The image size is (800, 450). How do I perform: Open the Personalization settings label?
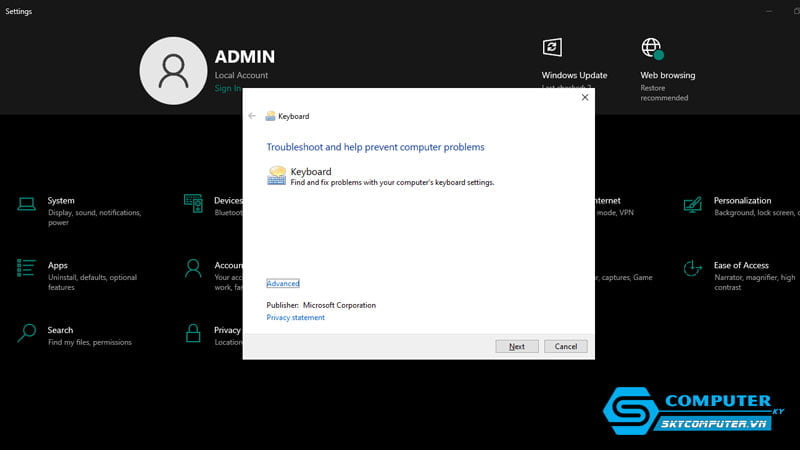[742, 201]
